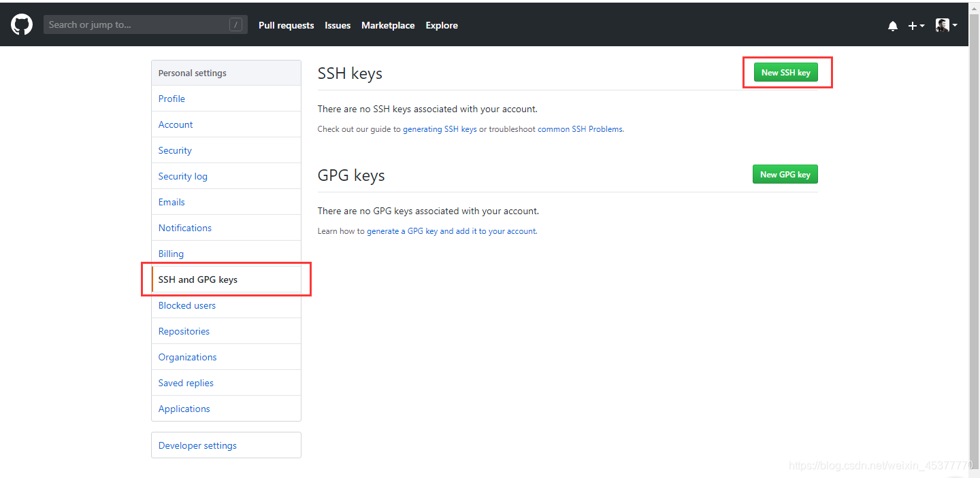Screen dimensions: 980x478
Task: Open the notifications bell icon
Action: (x=893, y=26)
